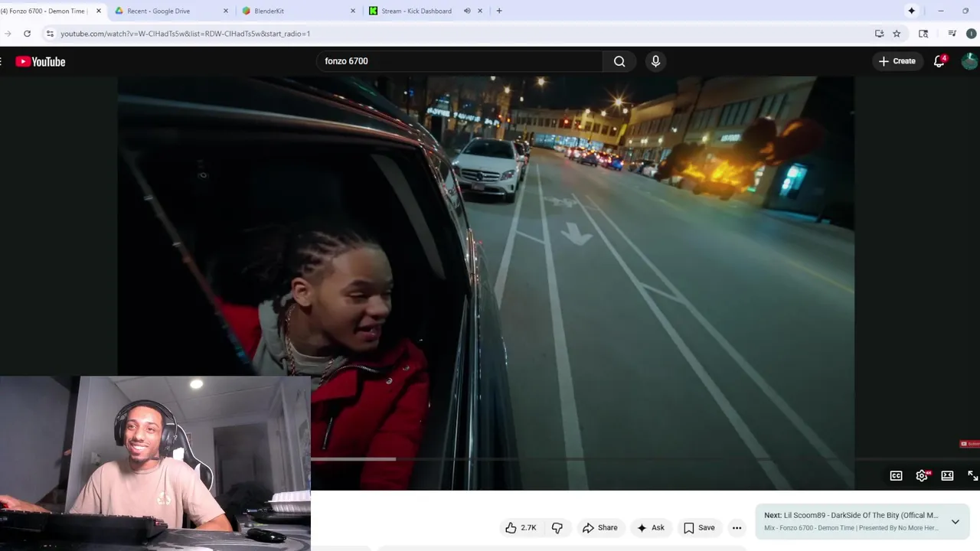Mute the Kick Dashboard tab audio
The image size is (980, 551).
(467, 11)
